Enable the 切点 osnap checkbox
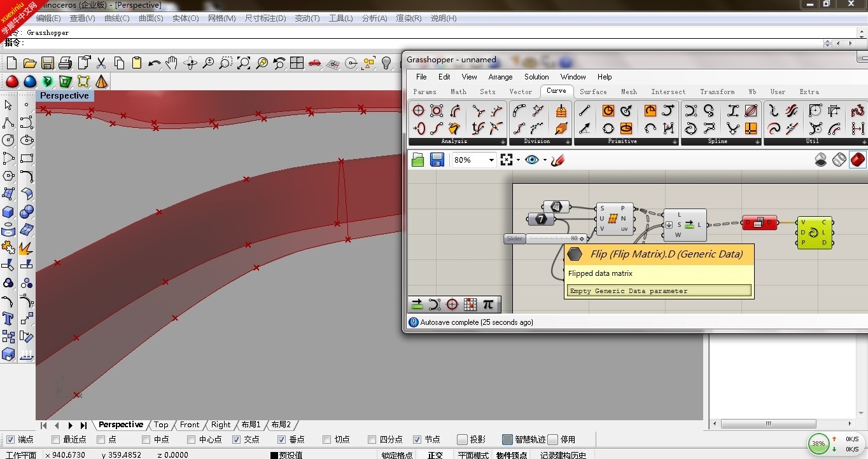 (326, 439)
